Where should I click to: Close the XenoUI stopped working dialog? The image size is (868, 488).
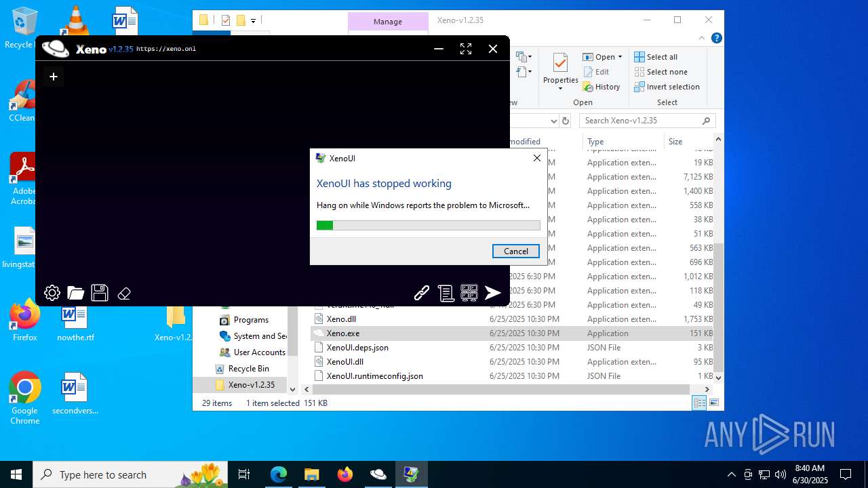coord(537,158)
